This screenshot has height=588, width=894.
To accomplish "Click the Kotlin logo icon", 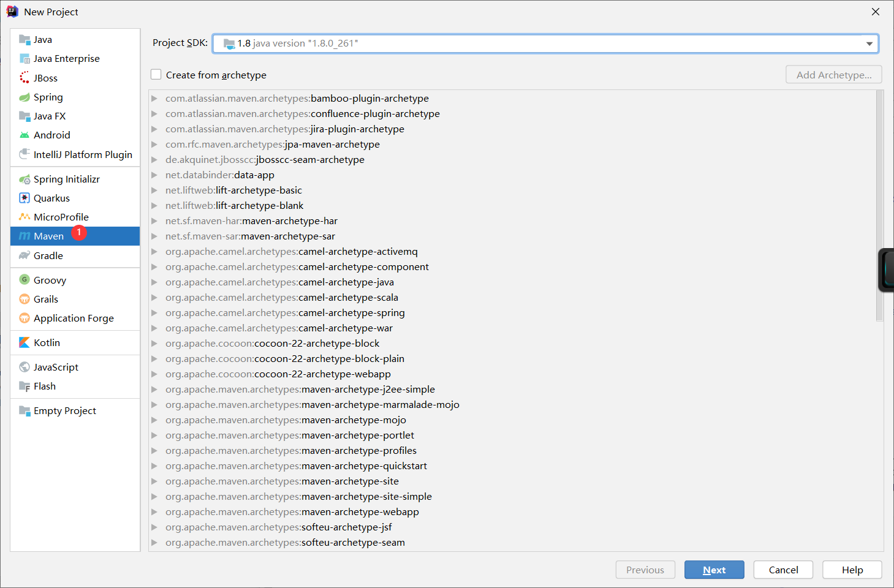I will 25,342.
